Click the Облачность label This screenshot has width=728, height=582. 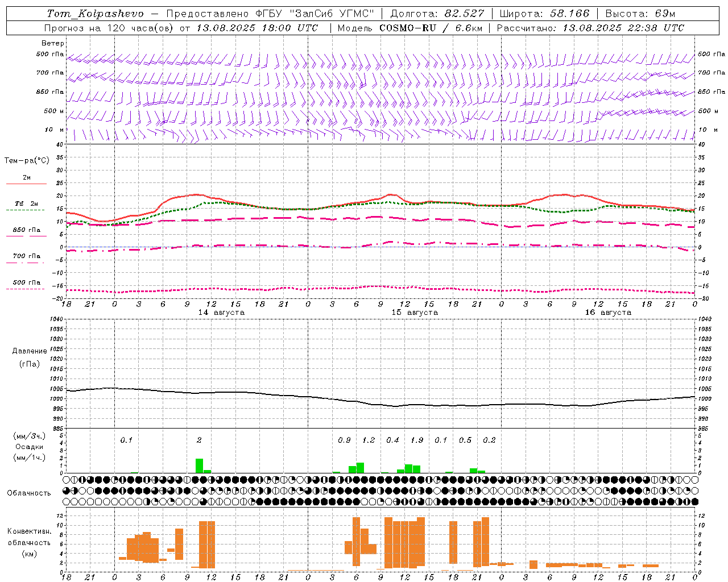[x=29, y=493]
